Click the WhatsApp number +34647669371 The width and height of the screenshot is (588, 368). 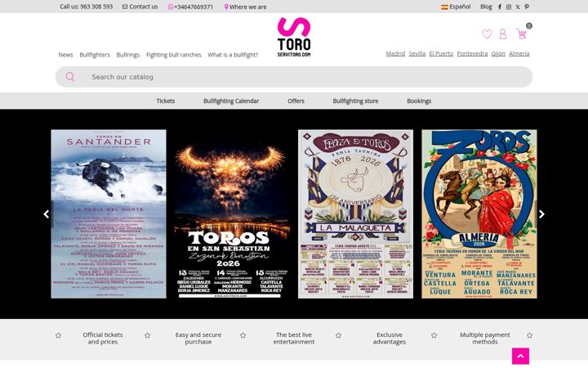pos(191,7)
